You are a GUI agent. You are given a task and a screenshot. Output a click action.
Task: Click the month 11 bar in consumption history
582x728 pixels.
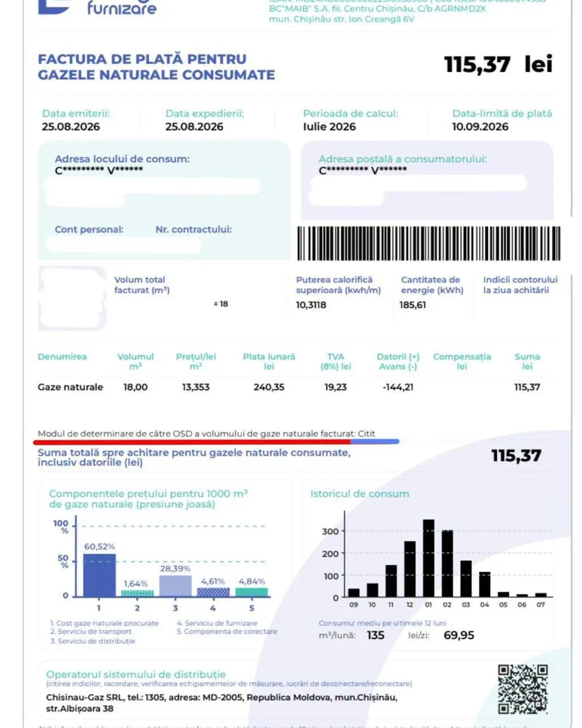[391, 581]
